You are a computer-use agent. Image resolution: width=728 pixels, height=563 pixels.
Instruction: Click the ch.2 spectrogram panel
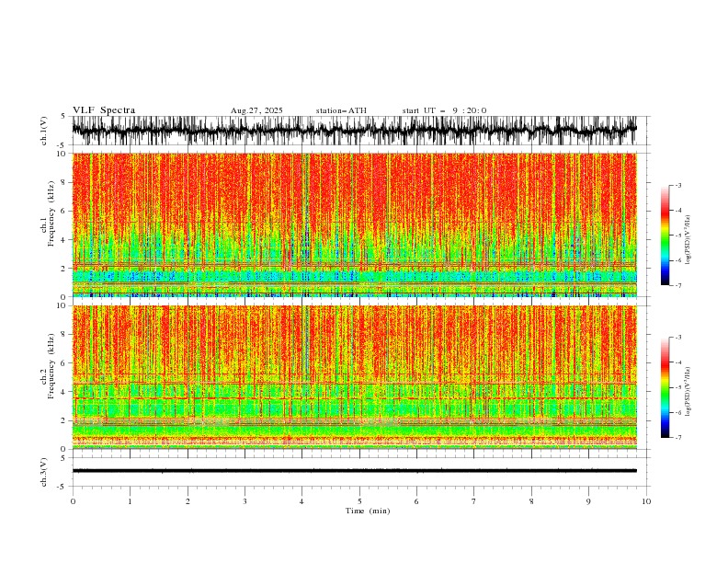(354, 377)
